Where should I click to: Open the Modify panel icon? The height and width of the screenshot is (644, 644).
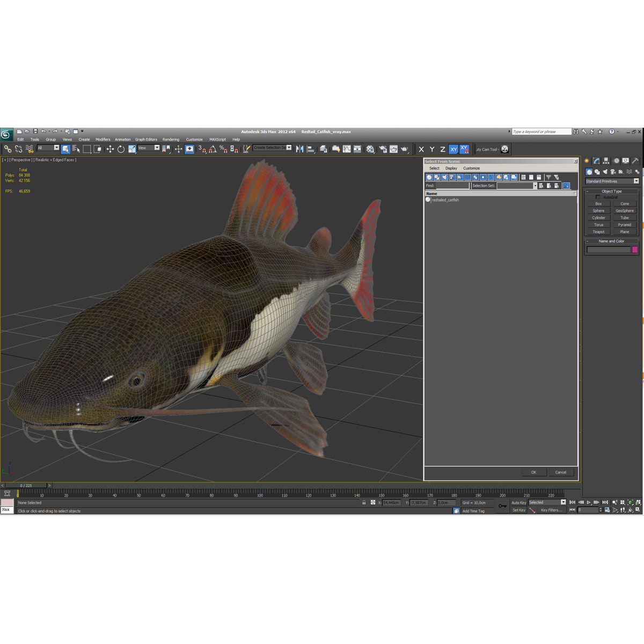click(x=596, y=160)
